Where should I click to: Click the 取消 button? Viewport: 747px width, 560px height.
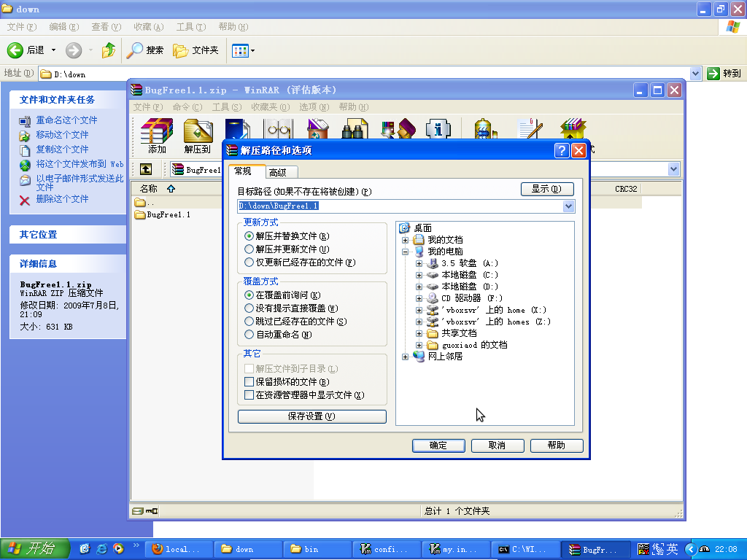point(498,446)
